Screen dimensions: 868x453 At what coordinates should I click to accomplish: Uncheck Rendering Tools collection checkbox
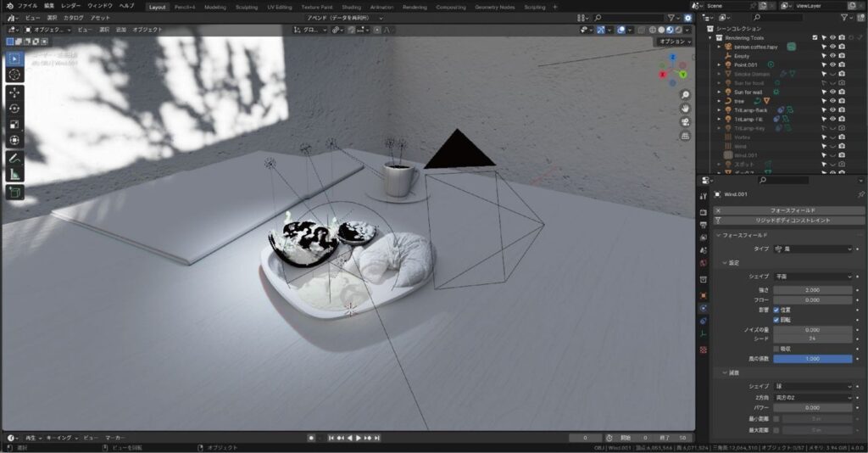(815, 37)
